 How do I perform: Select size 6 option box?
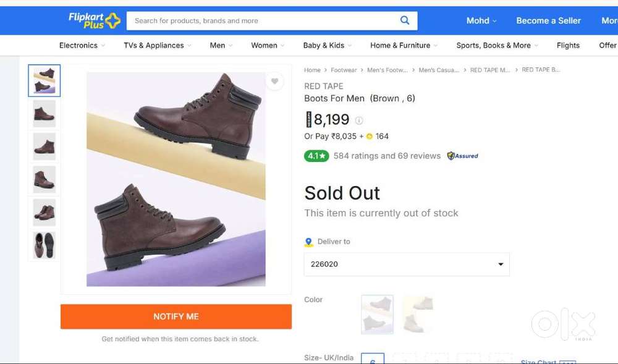point(373,359)
